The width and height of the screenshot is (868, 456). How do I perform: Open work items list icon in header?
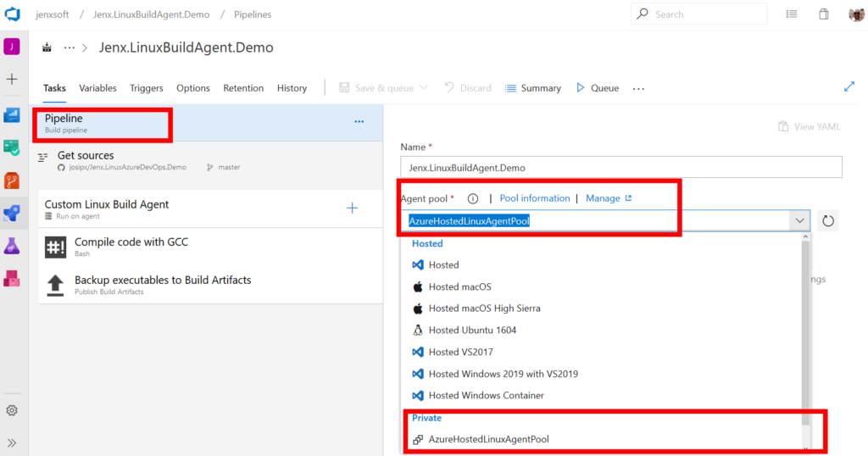point(792,14)
